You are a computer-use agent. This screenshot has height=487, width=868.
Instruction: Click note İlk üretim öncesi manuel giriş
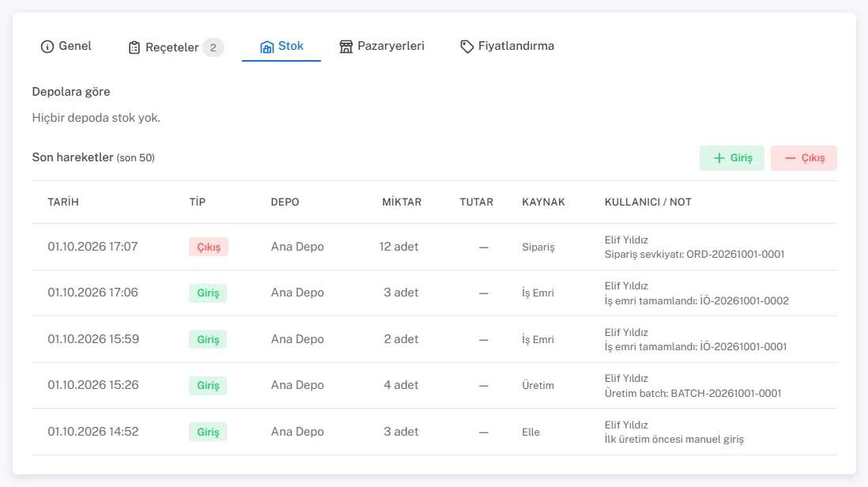coord(674,440)
